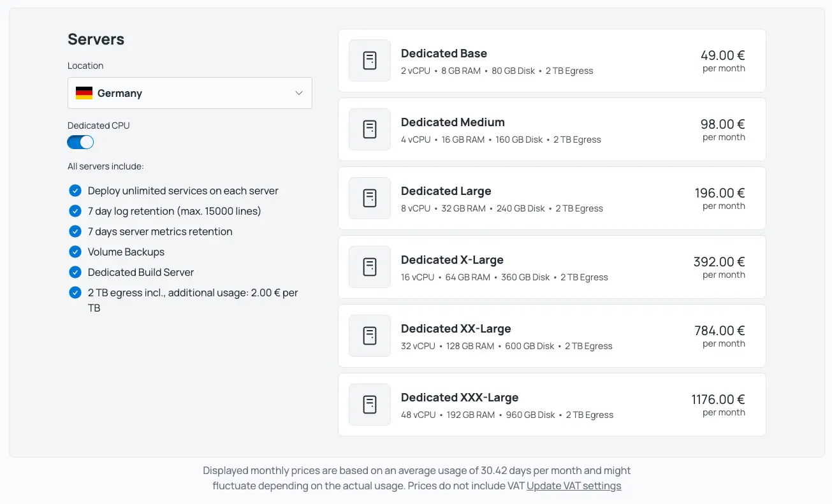Click the Dedicated XX-Large server icon
The image size is (832, 504).
pyautogui.click(x=369, y=335)
